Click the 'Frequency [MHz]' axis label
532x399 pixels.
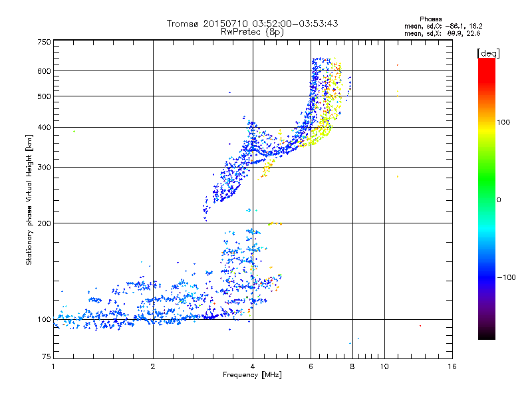tap(252, 375)
